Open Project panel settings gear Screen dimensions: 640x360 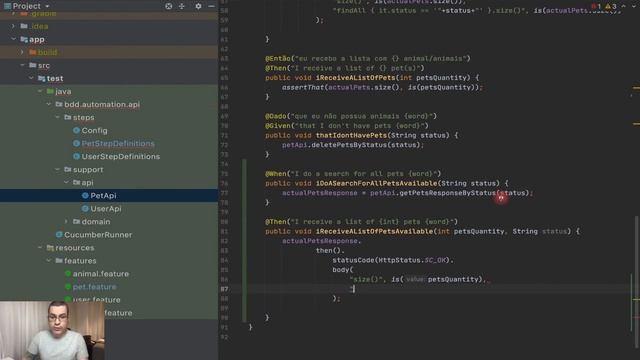point(198,6)
